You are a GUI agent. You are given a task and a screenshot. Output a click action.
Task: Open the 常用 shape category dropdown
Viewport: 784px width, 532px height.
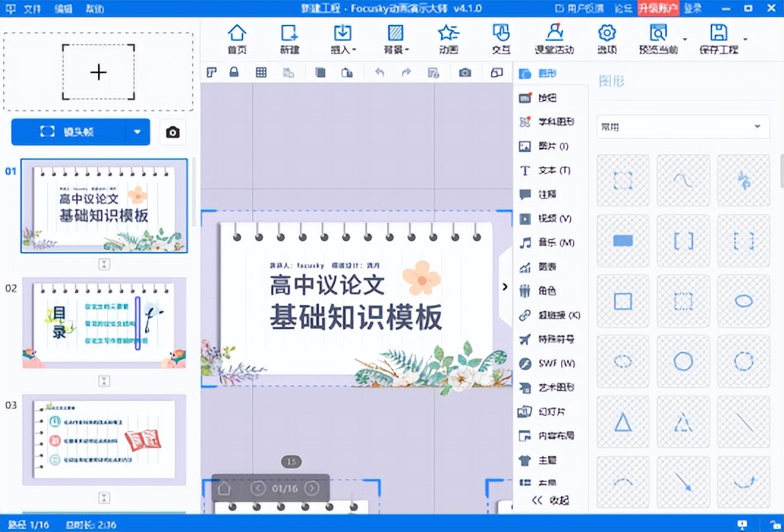[x=682, y=127]
